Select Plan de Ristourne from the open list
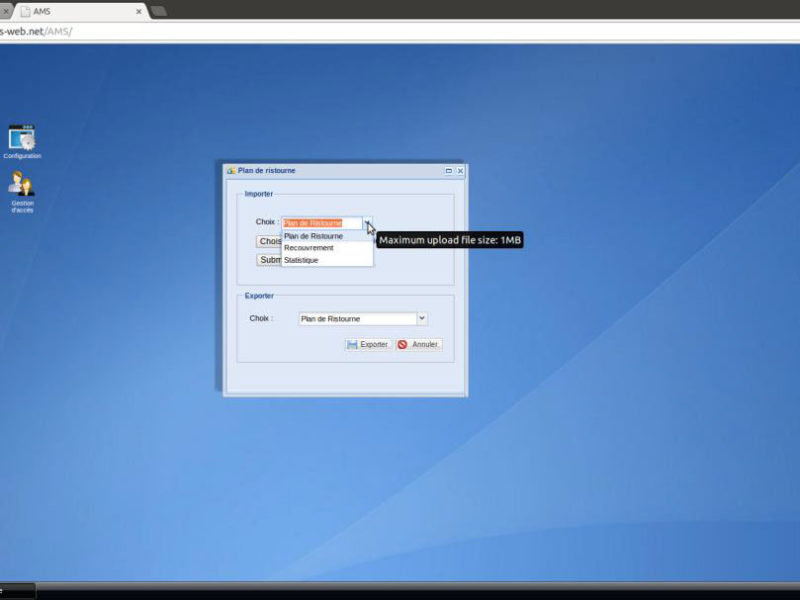 click(314, 236)
